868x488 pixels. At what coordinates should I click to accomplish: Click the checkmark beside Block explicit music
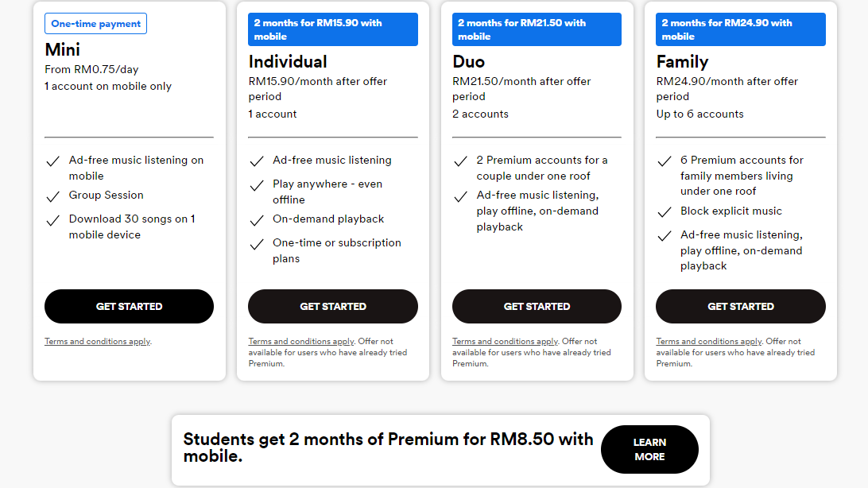665,212
